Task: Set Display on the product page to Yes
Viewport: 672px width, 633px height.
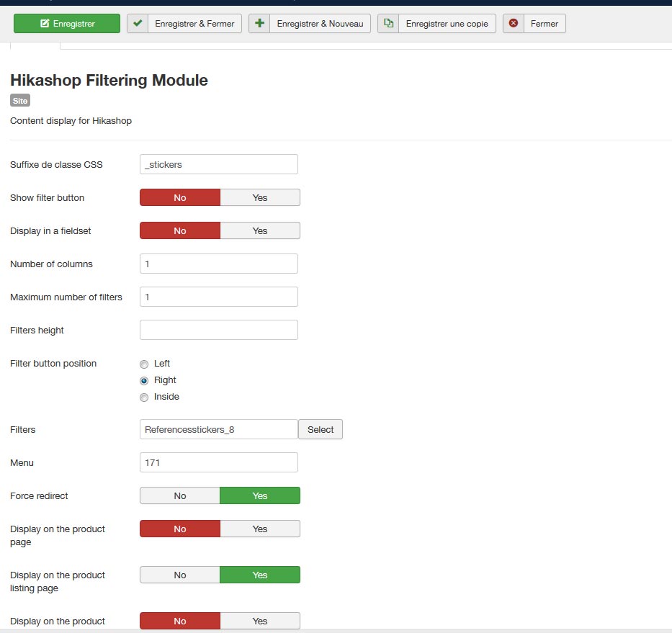Action: coord(260,529)
